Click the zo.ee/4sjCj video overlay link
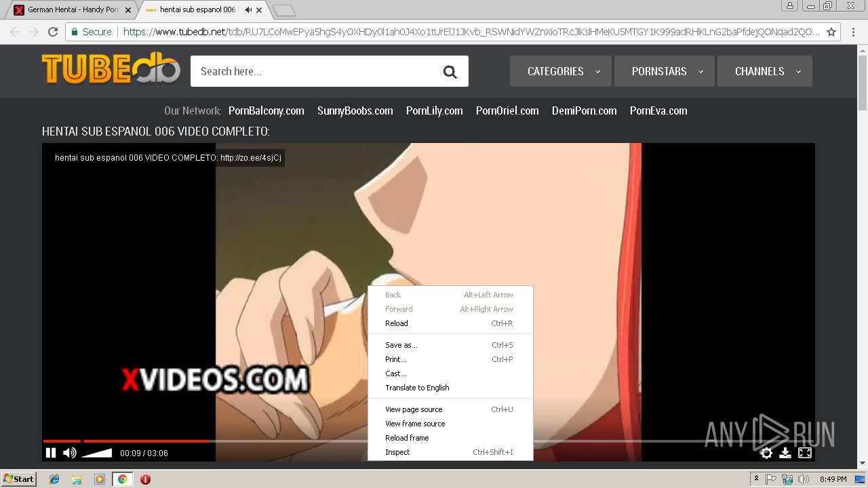 point(251,158)
